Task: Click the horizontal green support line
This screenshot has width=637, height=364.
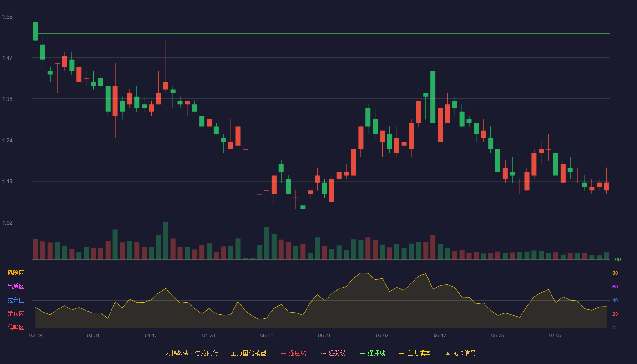Action: [x=324, y=33]
